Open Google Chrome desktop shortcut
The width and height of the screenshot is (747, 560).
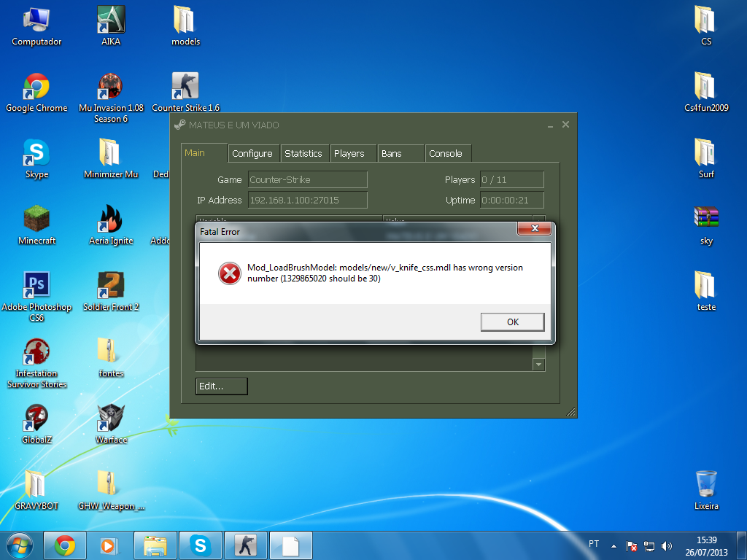coord(36,87)
